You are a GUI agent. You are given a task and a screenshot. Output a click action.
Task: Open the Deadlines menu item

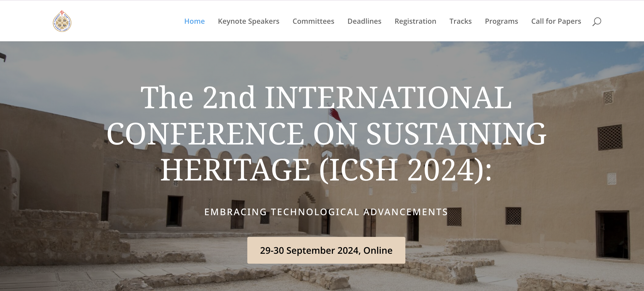point(364,21)
